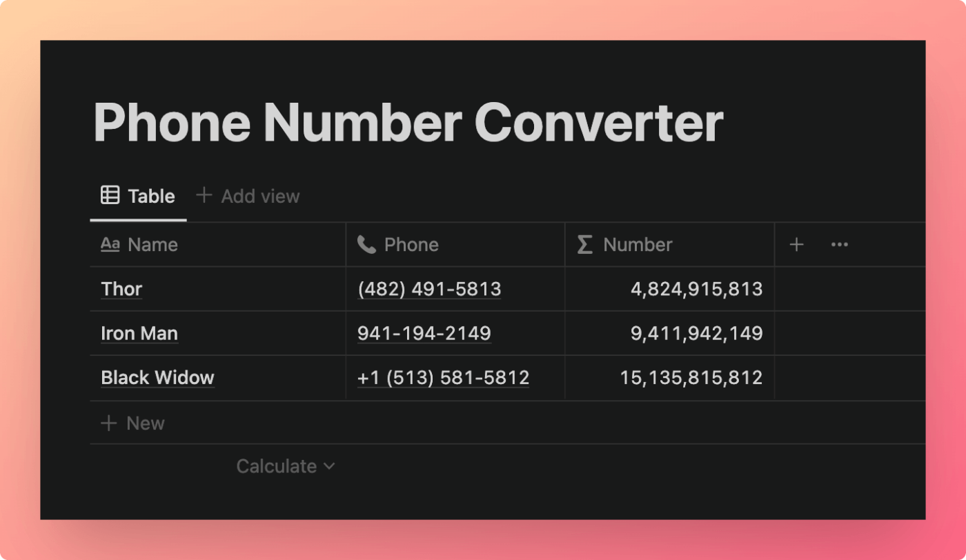Click the Phone Number Converter page title

(x=408, y=123)
